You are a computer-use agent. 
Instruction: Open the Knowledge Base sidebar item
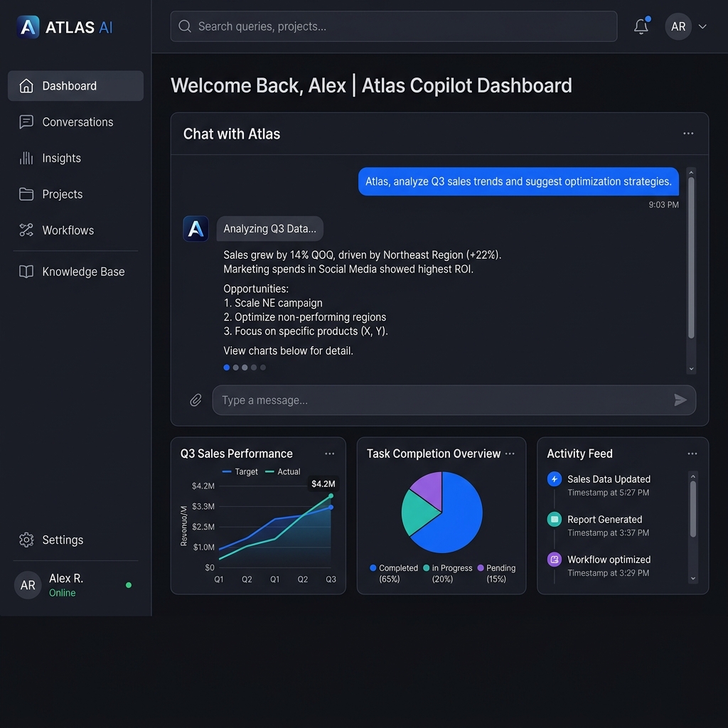point(75,272)
